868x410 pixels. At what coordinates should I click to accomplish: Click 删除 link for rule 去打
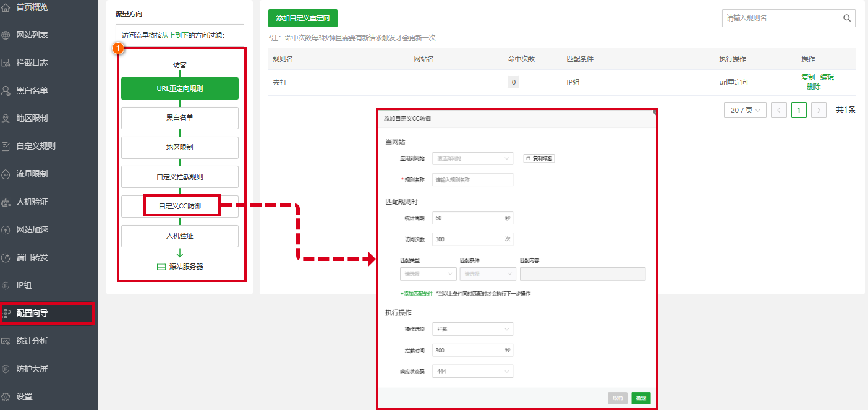point(814,87)
